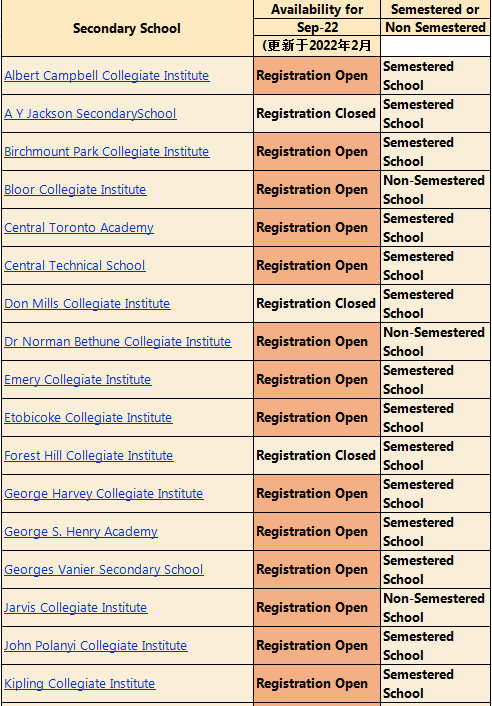Open George Harvey Collegiate Institute link
The width and height of the screenshot is (492, 706).
coord(104,493)
